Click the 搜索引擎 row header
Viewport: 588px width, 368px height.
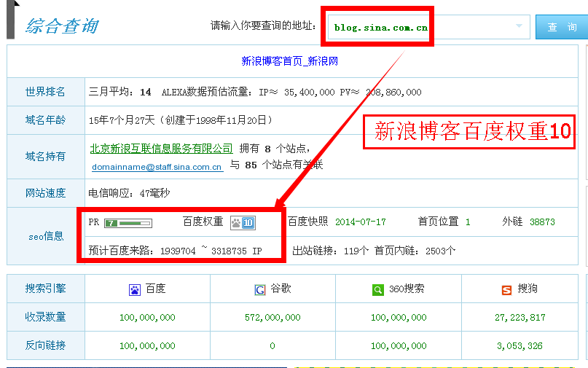point(45,289)
